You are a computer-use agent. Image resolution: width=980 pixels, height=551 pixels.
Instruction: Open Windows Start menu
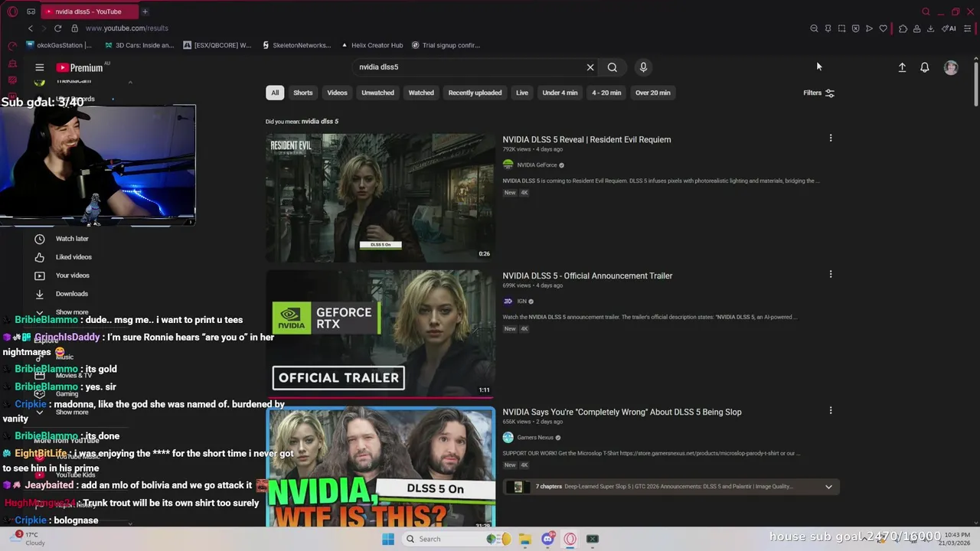(x=388, y=539)
